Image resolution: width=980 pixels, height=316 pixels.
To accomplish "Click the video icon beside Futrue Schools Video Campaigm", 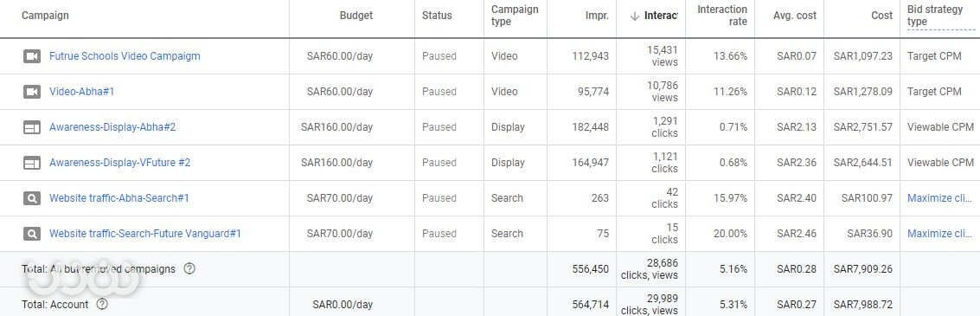I will tap(32, 56).
